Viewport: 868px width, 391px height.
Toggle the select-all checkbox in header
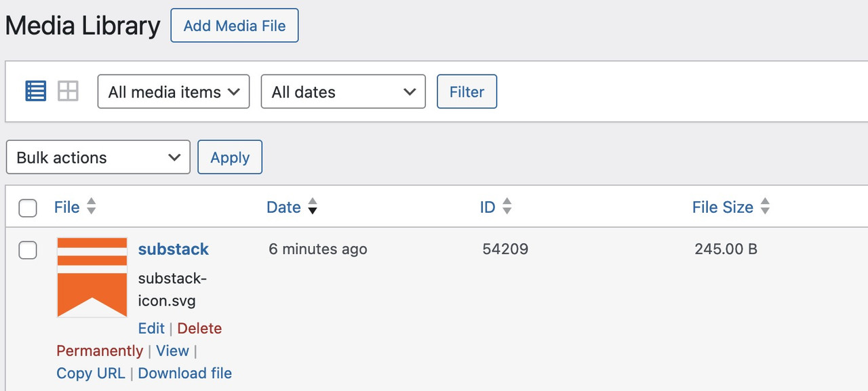[x=28, y=208]
